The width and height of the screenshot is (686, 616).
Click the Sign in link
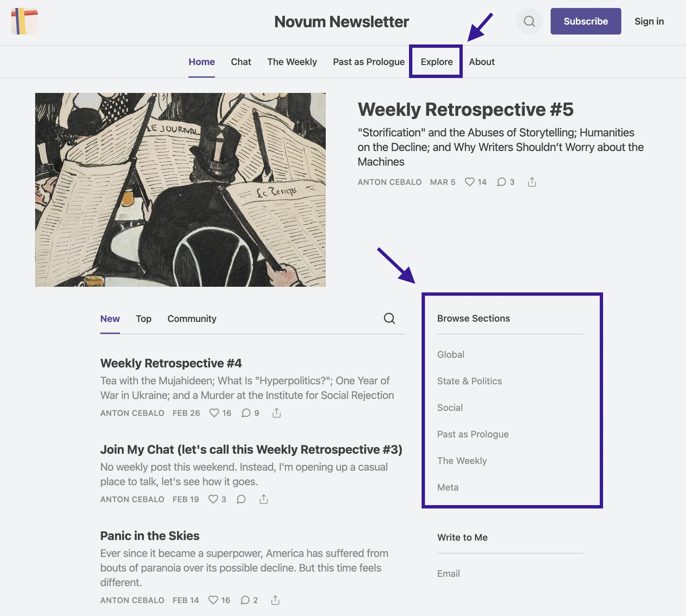[649, 21]
